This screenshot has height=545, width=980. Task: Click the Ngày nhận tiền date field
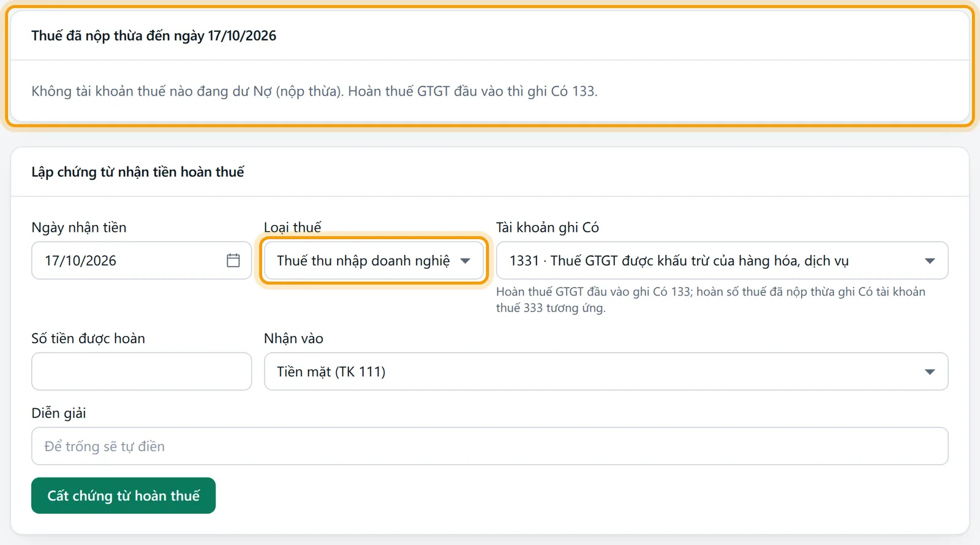(141, 261)
